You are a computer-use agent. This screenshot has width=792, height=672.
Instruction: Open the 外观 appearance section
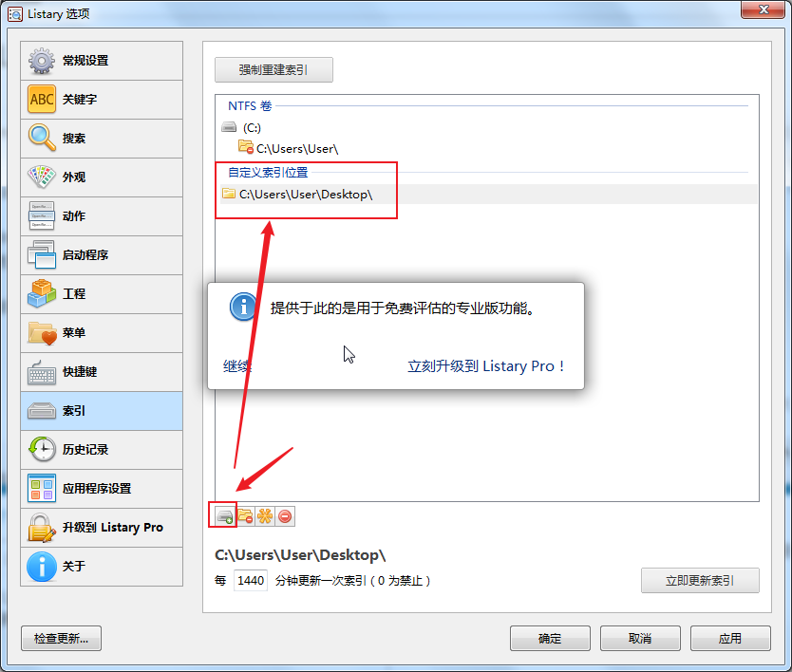tap(102, 177)
